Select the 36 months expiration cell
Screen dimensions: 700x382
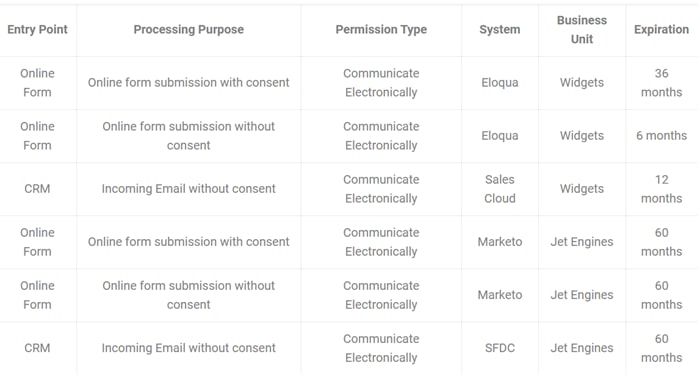[x=662, y=83]
